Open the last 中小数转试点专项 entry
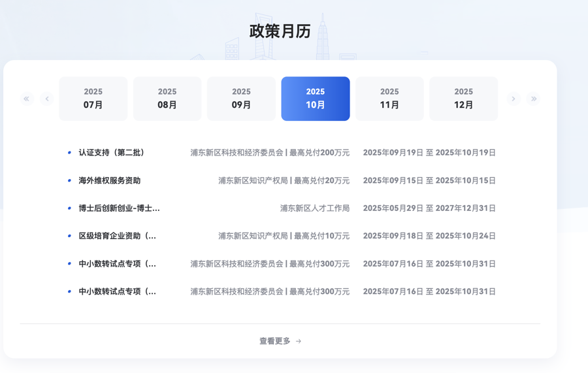588x373 pixels. point(118,291)
